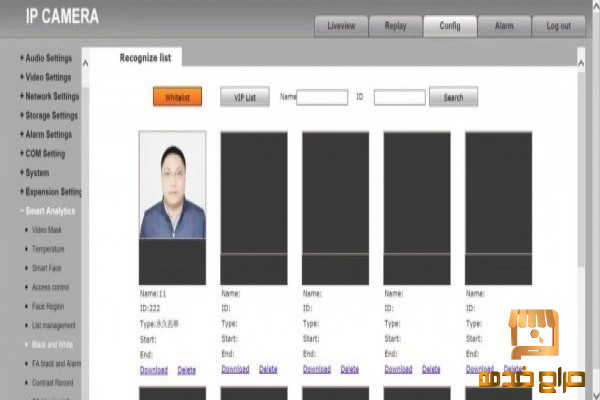Image resolution: width=600 pixels, height=400 pixels.
Task: Expand Video Settings in sidebar
Action: tap(46, 77)
